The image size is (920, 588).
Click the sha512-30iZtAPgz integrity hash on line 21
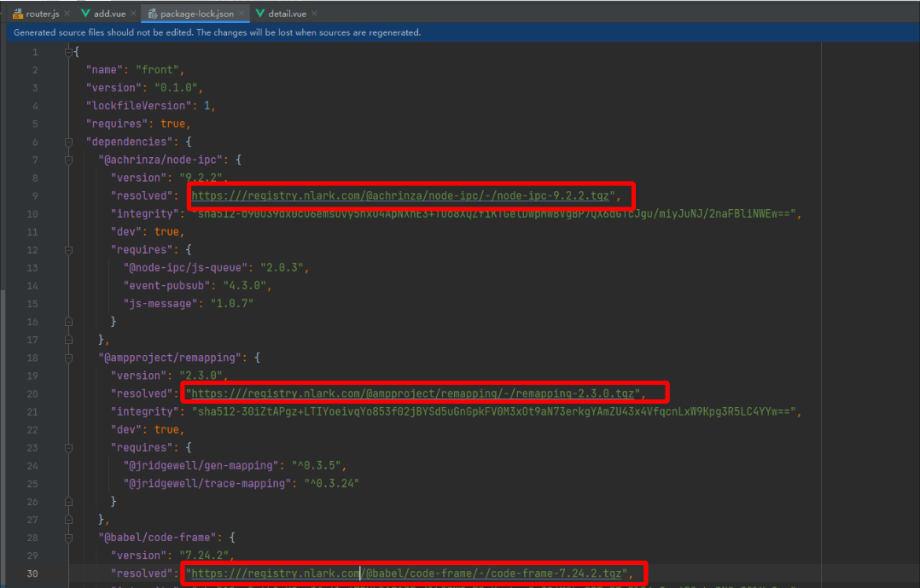click(494, 412)
